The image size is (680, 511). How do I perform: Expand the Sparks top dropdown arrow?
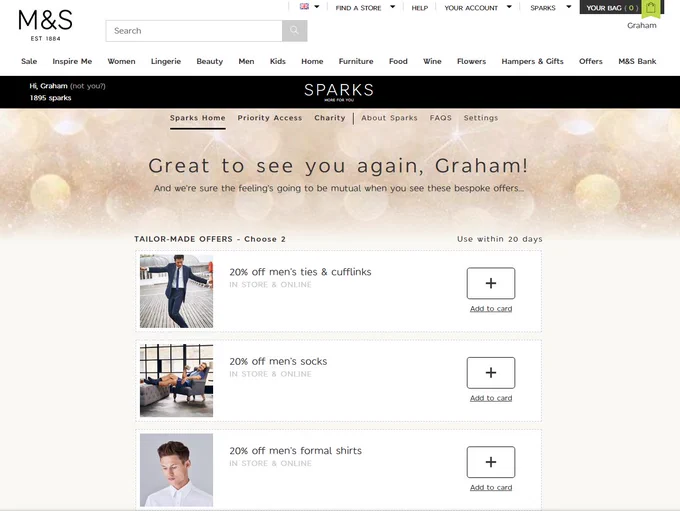tap(569, 7)
